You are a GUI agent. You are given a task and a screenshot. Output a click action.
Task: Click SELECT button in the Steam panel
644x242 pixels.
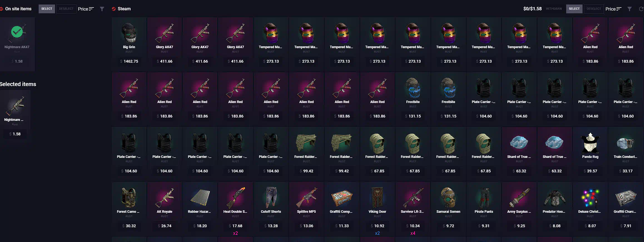coord(574,9)
